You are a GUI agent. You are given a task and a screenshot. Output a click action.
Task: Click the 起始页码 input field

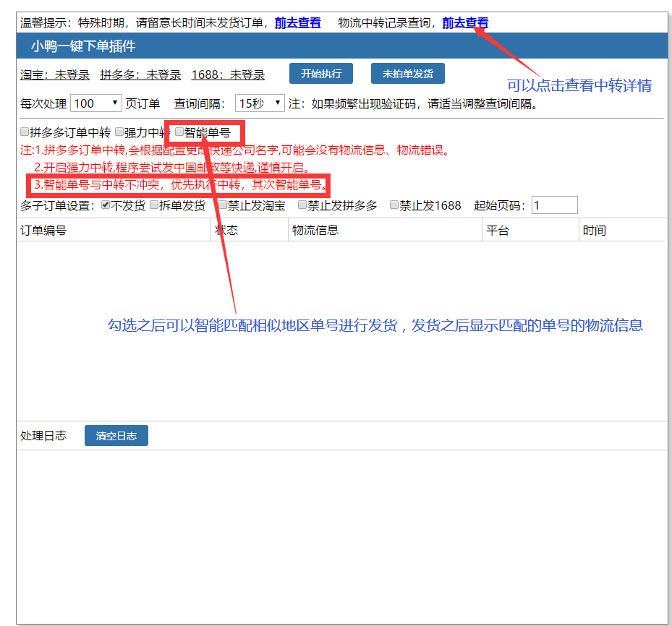[554, 205]
